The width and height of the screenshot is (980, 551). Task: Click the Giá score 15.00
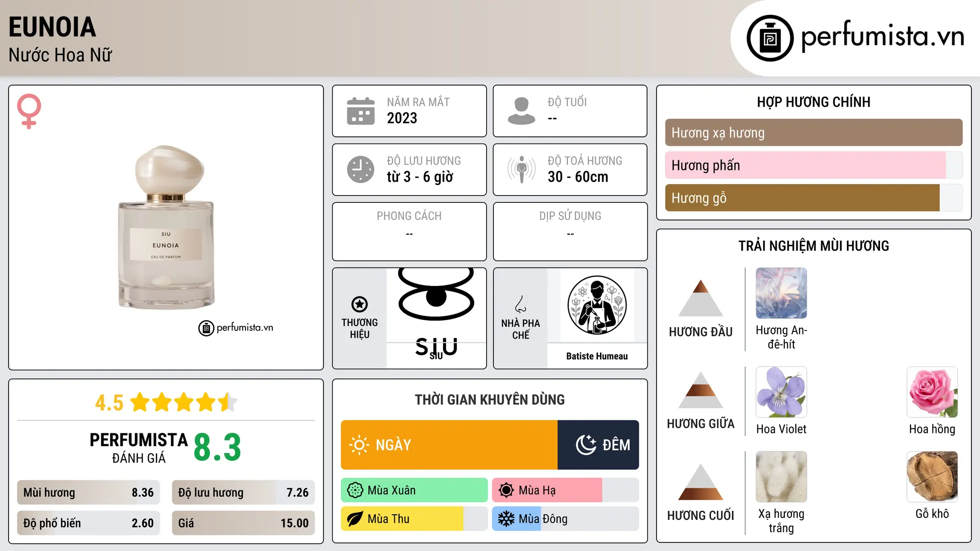pos(243,523)
